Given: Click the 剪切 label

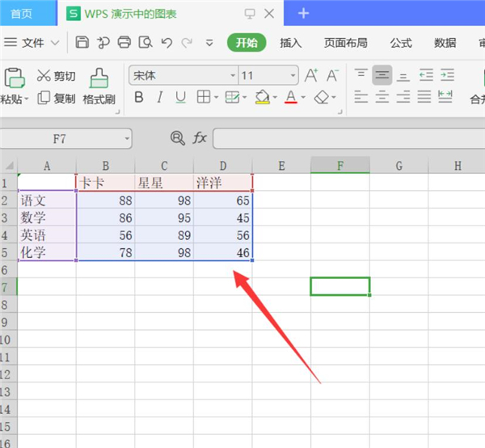Looking at the screenshot, I should [x=65, y=76].
